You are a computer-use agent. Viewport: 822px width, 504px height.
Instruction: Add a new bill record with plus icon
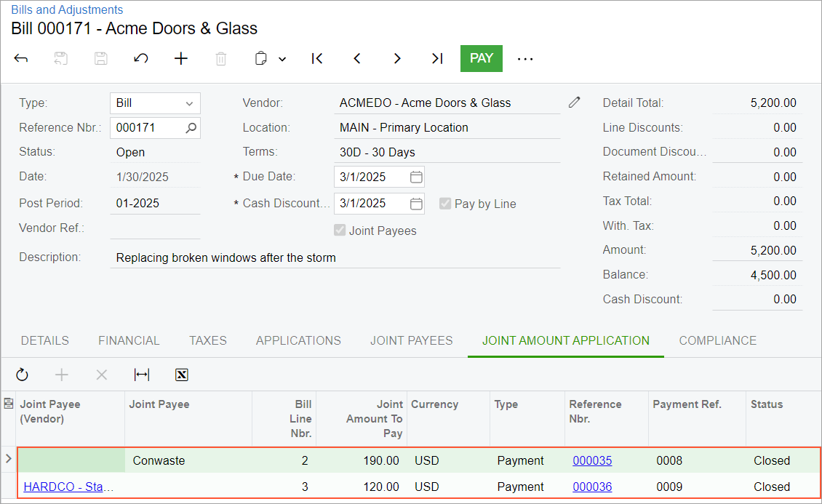tap(181, 59)
